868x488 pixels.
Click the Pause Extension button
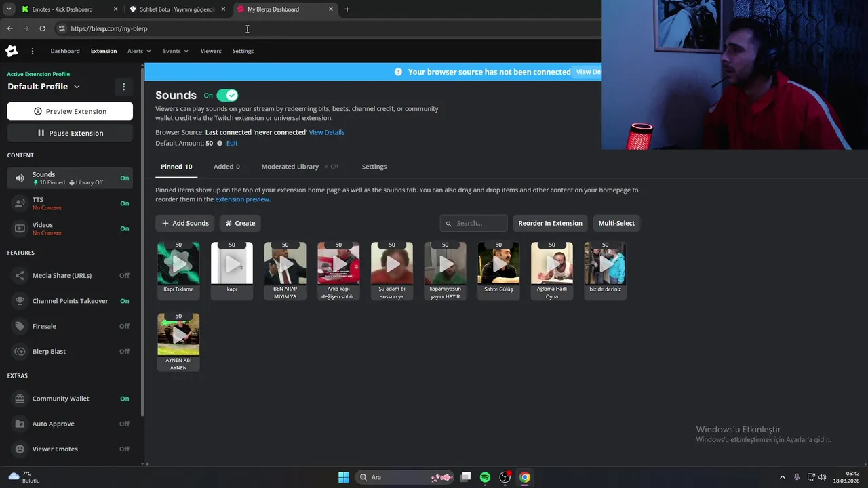(x=70, y=133)
